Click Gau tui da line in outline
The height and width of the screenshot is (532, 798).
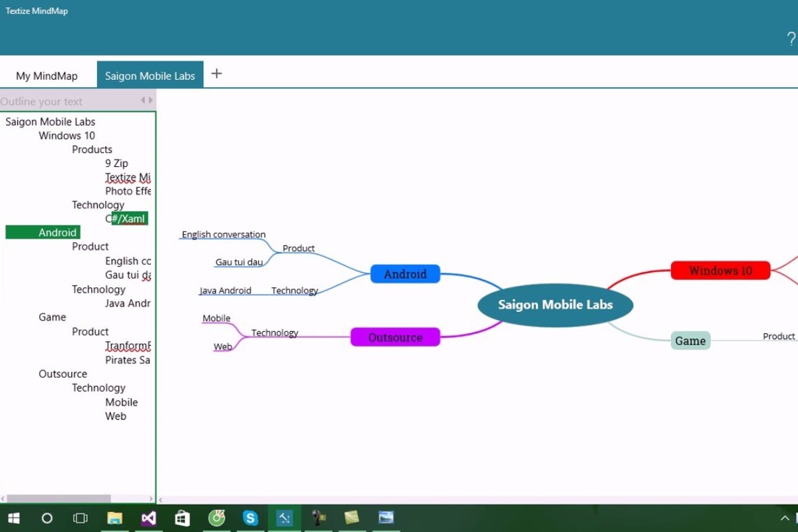(128, 275)
